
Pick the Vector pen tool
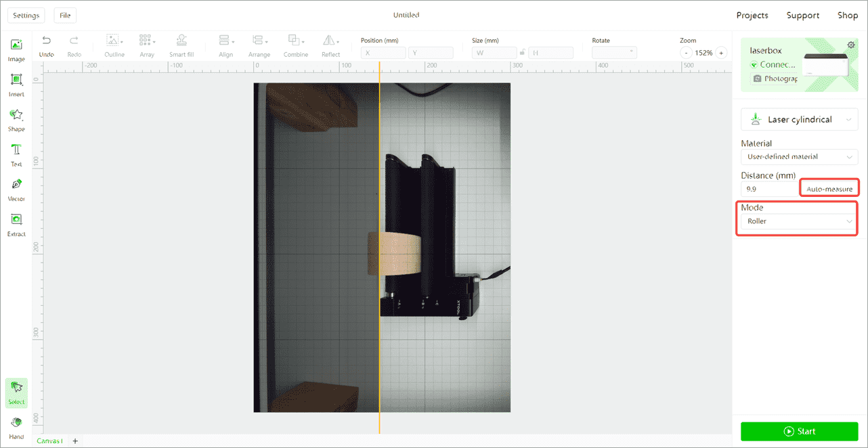(16, 189)
